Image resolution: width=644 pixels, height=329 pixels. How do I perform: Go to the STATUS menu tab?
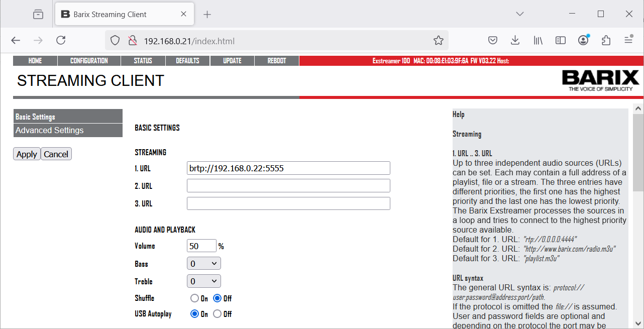tap(143, 61)
